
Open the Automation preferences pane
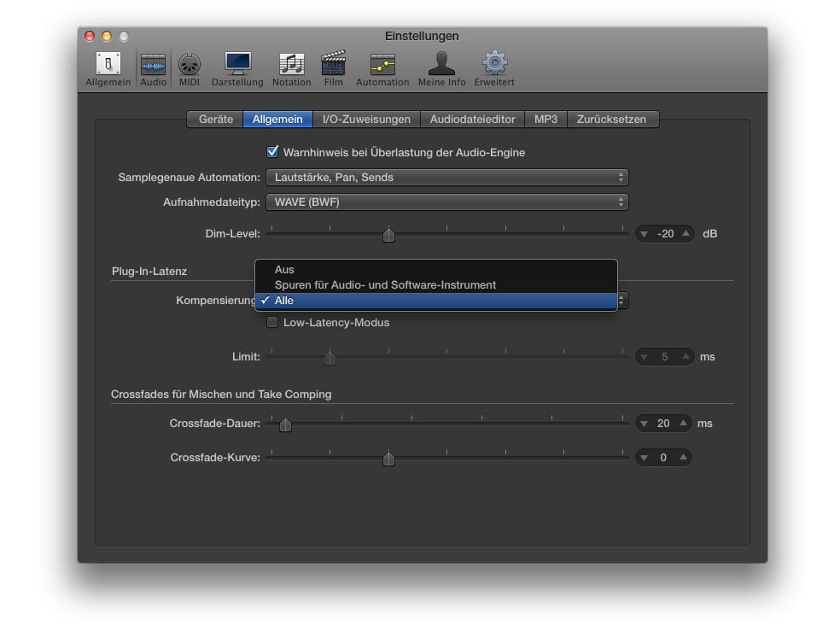(x=382, y=68)
